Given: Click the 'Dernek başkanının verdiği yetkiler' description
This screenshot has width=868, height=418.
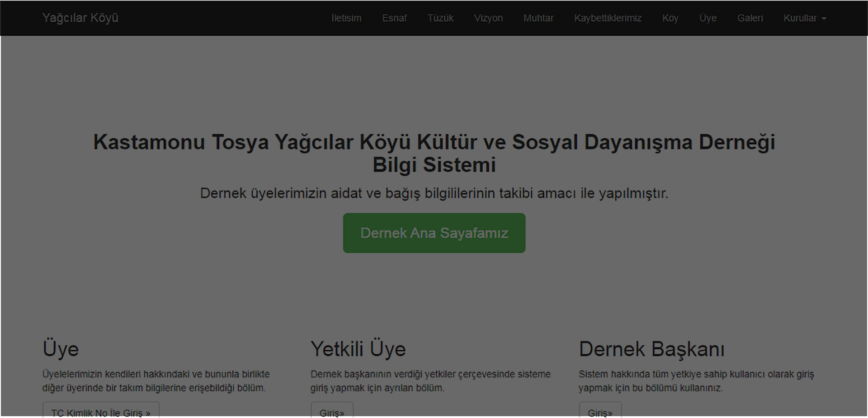Looking at the screenshot, I should [430, 381].
